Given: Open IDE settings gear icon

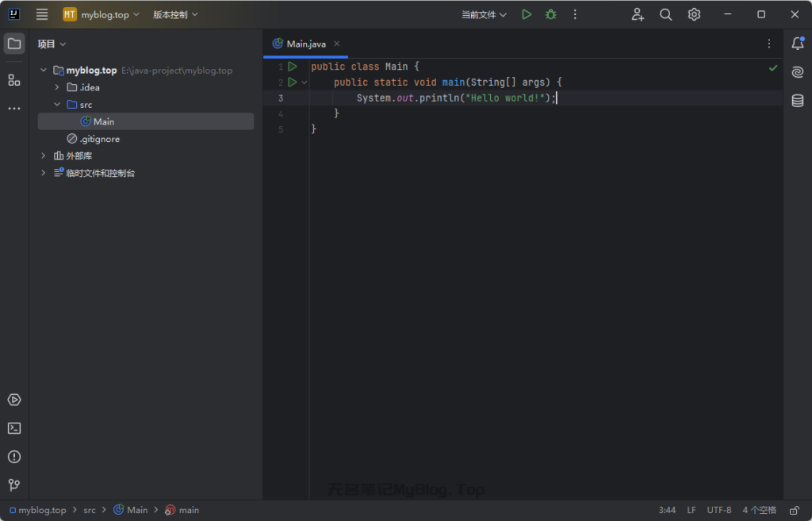Looking at the screenshot, I should click(694, 14).
